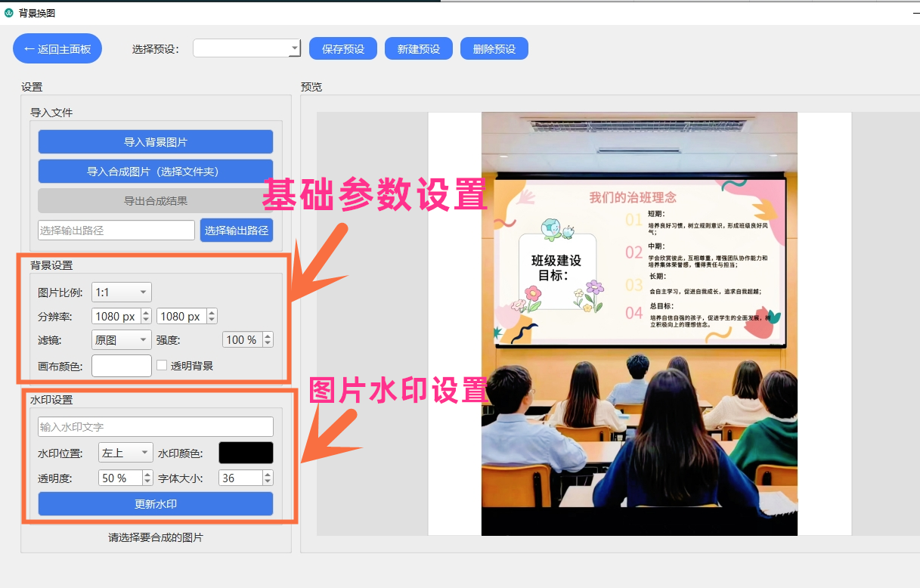Enable the 透明背景 checkbox
Viewport: 920px width, 588px height.
point(162,365)
